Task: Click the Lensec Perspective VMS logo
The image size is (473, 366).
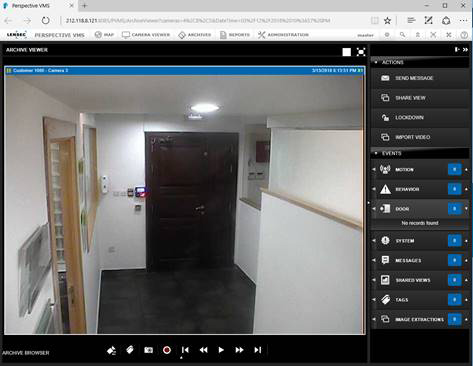Action: pos(45,35)
